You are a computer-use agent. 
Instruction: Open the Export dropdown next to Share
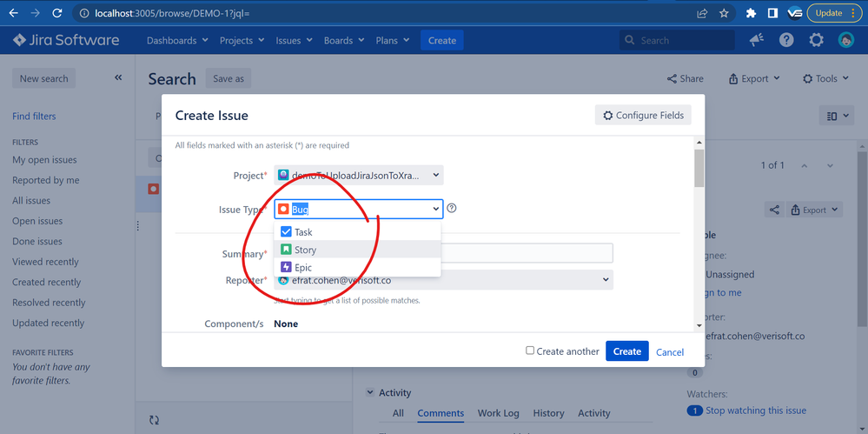click(x=754, y=78)
